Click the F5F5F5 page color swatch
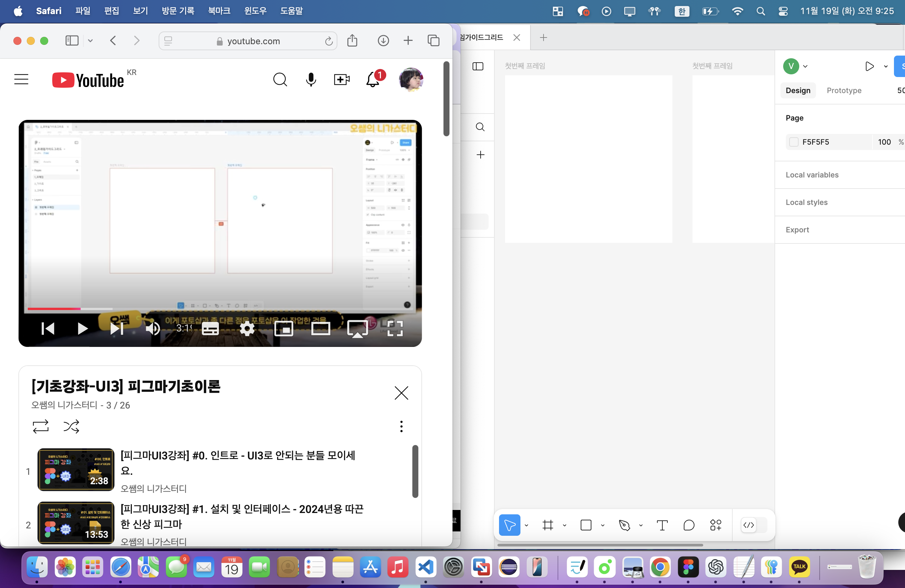The height and width of the screenshot is (588, 905). 794,142
